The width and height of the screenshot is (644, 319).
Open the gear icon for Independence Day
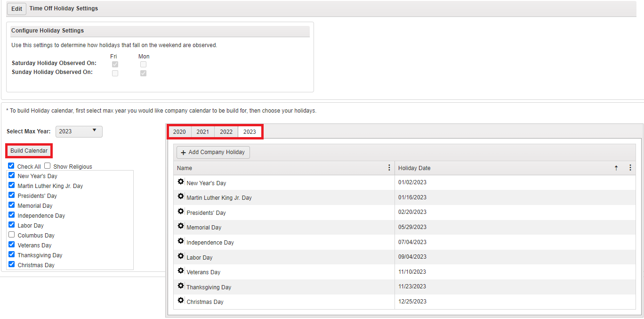click(x=181, y=241)
